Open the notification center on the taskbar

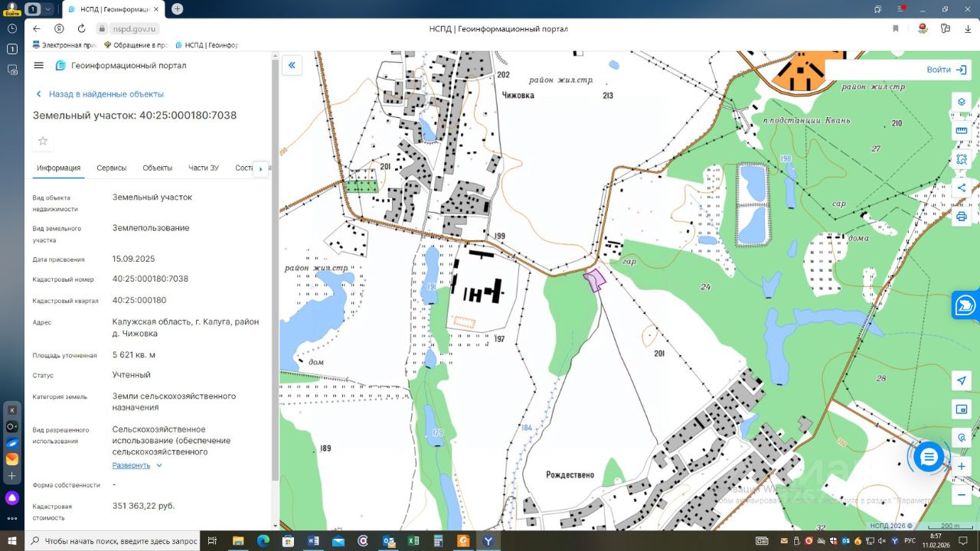click(x=963, y=541)
